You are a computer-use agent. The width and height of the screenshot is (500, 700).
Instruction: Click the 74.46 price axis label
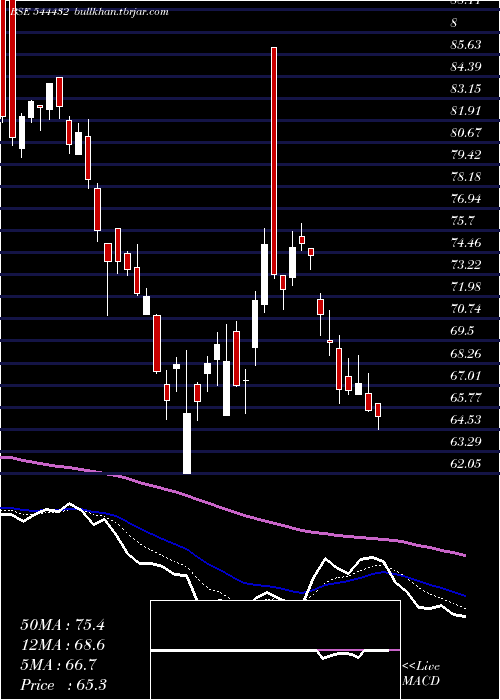pyautogui.click(x=466, y=243)
